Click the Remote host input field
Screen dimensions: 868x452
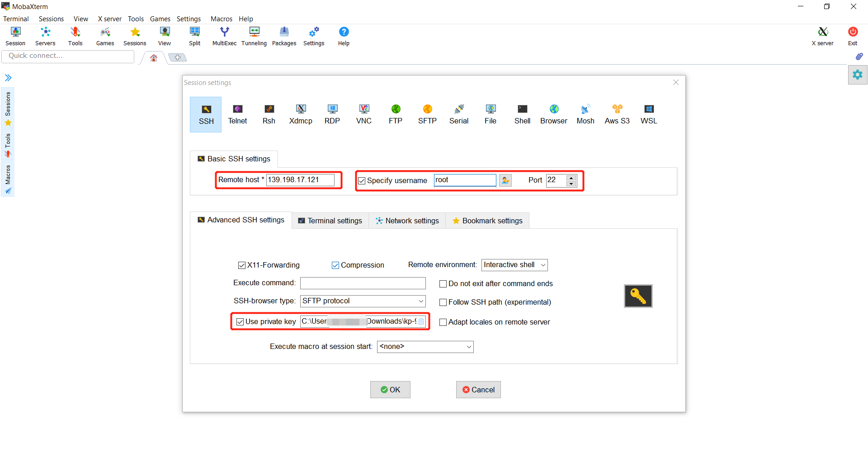tap(300, 180)
